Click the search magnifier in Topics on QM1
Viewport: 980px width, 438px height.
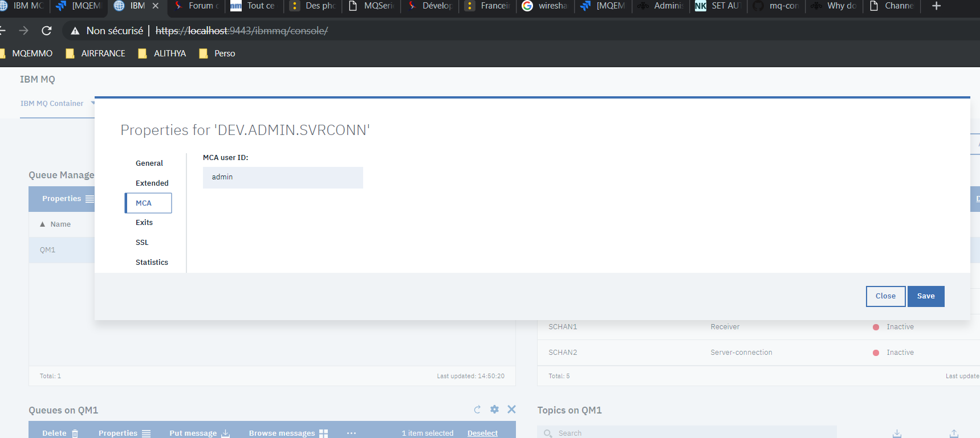coord(548,433)
